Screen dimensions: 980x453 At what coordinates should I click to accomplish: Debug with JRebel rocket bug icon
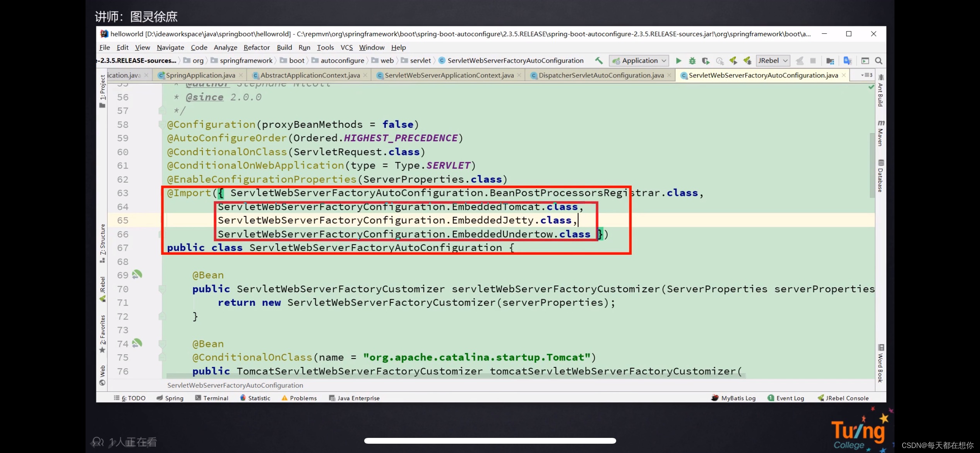(747, 61)
